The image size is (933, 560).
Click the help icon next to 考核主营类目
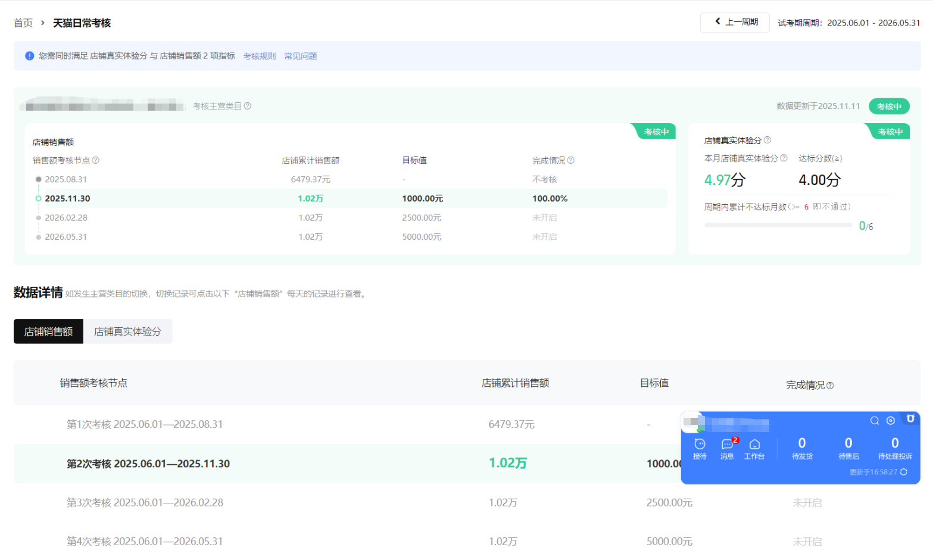[248, 106]
